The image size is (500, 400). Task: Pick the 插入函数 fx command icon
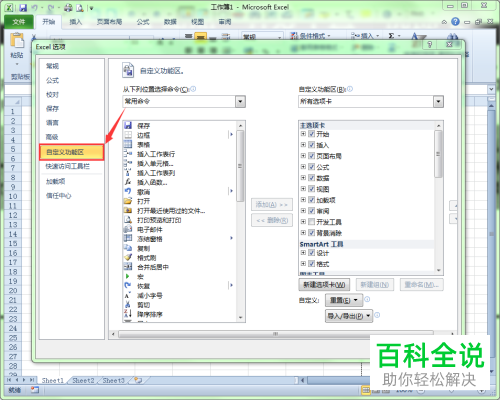pyautogui.click(x=128, y=182)
